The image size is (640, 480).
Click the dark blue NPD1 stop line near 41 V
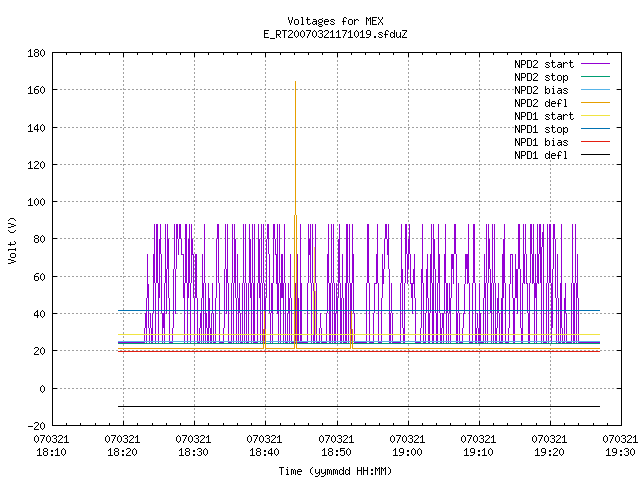[x=359, y=311]
